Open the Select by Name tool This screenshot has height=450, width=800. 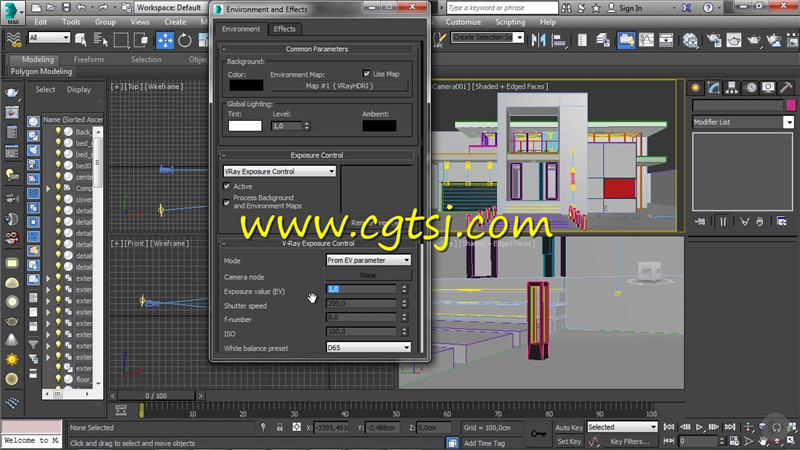[x=101, y=40]
